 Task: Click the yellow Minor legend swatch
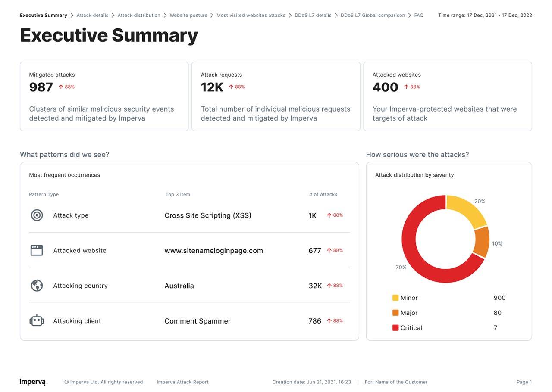click(x=395, y=298)
